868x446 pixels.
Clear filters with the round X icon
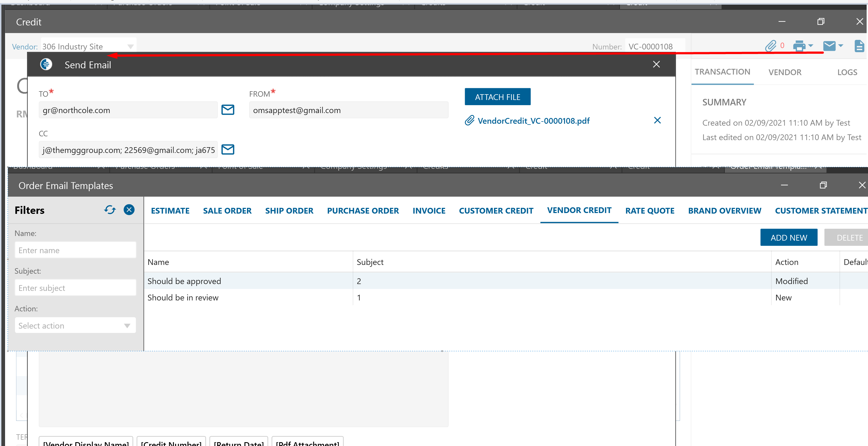tap(129, 210)
